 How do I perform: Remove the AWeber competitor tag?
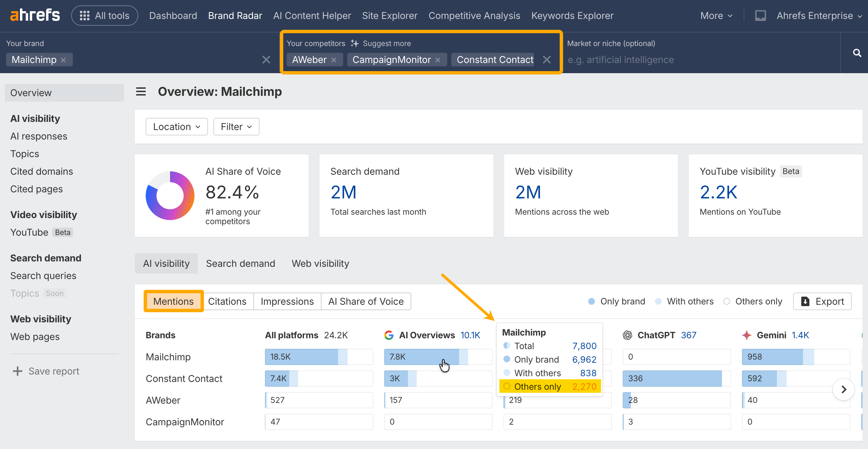click(x=334, y=60)
